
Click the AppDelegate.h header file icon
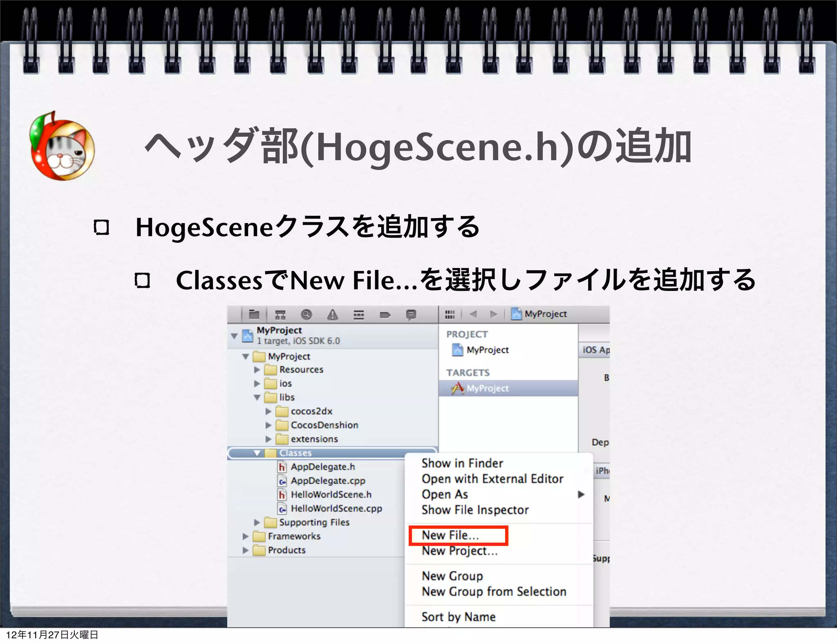click(x=282, y=467)
